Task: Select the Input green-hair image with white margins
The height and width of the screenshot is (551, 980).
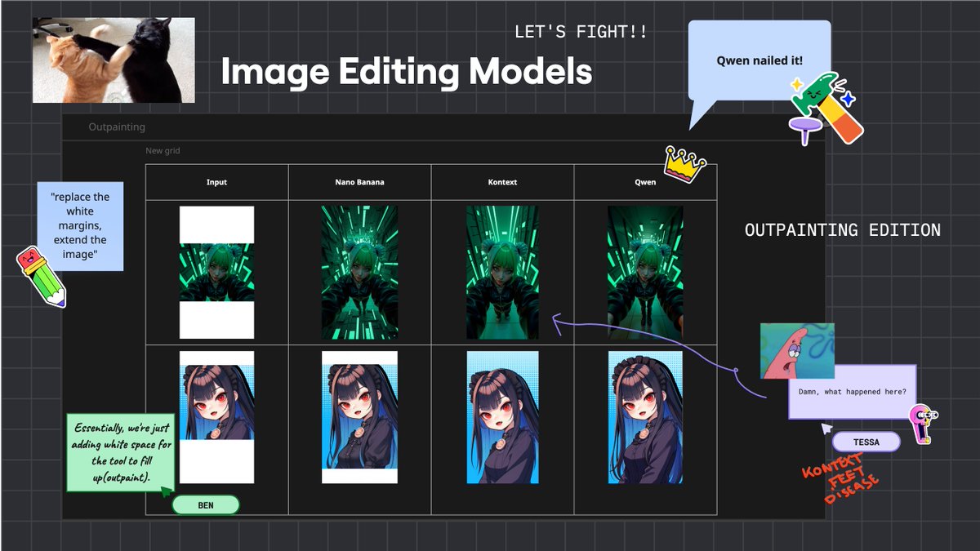Action: coord(216,273)
